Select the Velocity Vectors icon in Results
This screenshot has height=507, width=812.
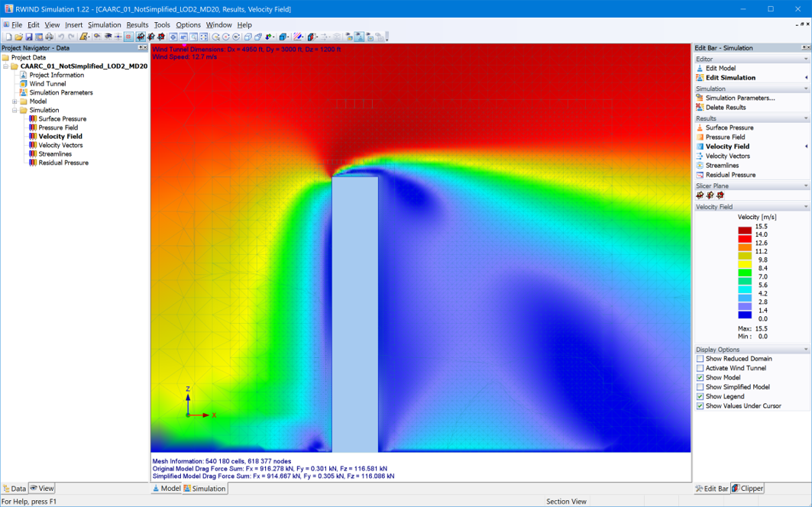click(701, 155)
